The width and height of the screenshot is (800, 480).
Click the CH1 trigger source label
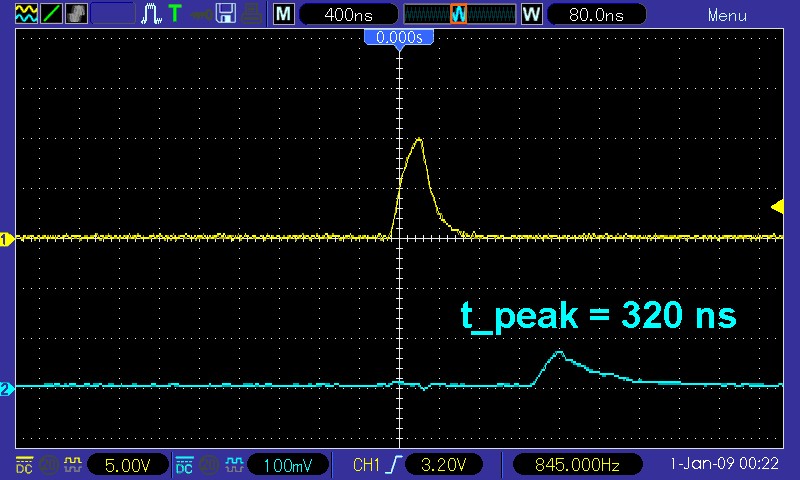366,465
